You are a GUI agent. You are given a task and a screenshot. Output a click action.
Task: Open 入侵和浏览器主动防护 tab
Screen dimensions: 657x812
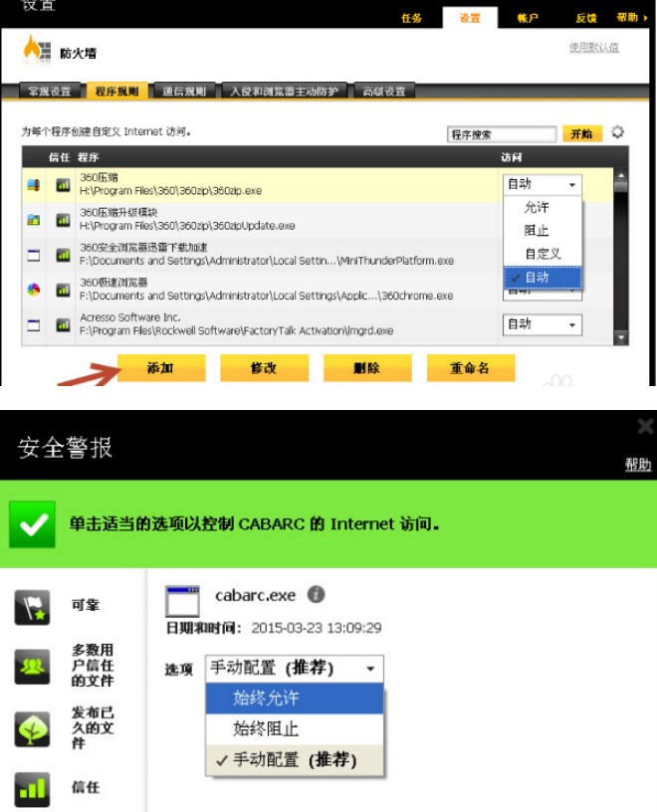point(284,92)
